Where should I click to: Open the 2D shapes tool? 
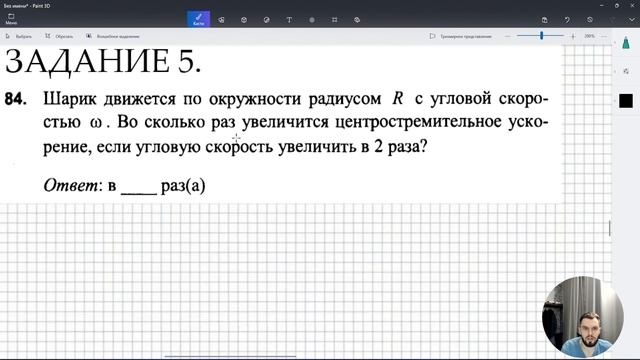pyautogui.click(x=221, y=20)
